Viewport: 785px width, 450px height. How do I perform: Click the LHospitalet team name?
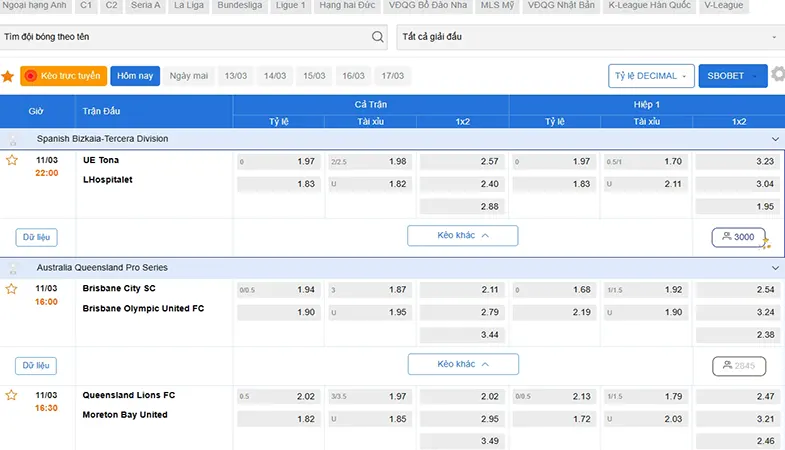pos(108,180)
